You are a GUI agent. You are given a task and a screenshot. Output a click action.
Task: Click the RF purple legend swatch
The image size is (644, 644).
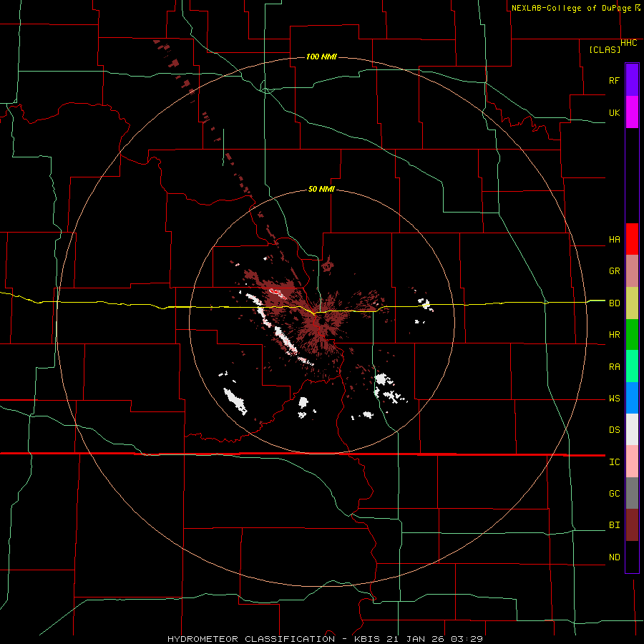(632, 80)
